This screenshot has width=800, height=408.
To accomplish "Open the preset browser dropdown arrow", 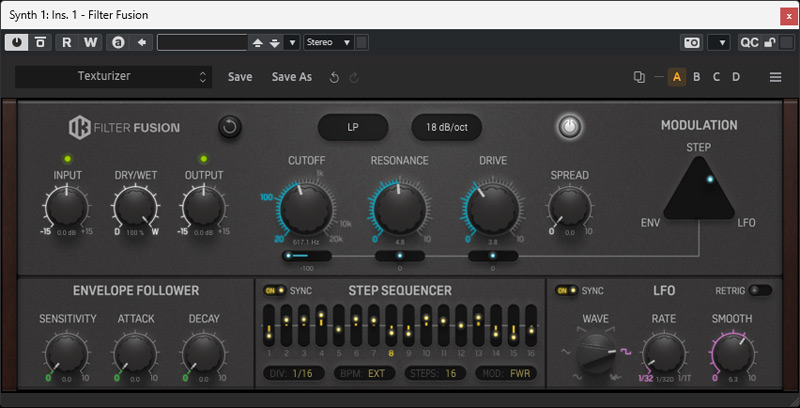I will coord(292,43).
